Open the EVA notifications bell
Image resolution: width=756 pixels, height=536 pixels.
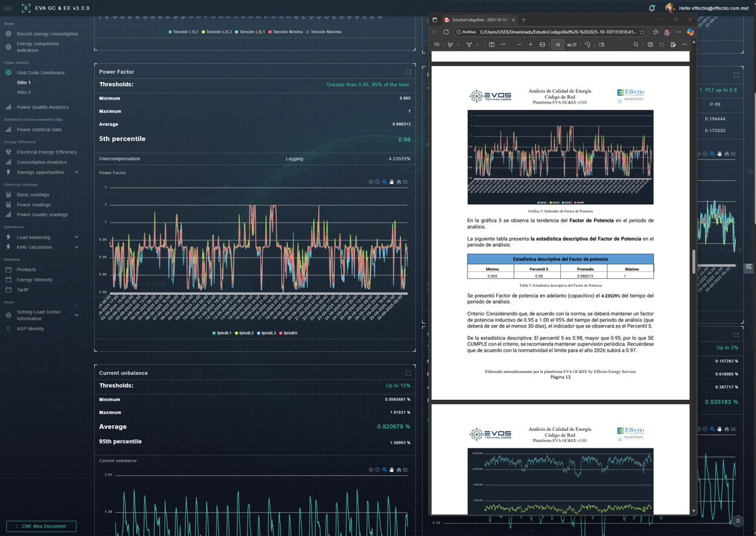click(x=651, y=8)
